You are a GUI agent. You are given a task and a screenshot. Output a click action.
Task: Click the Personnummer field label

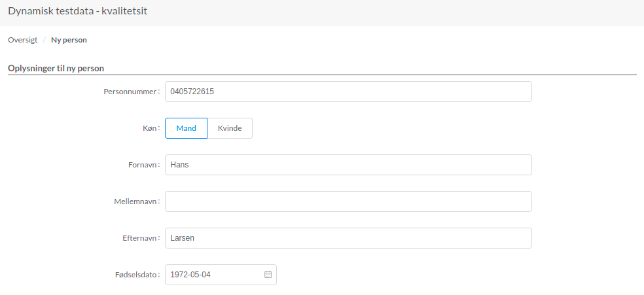tap(131, 92)
